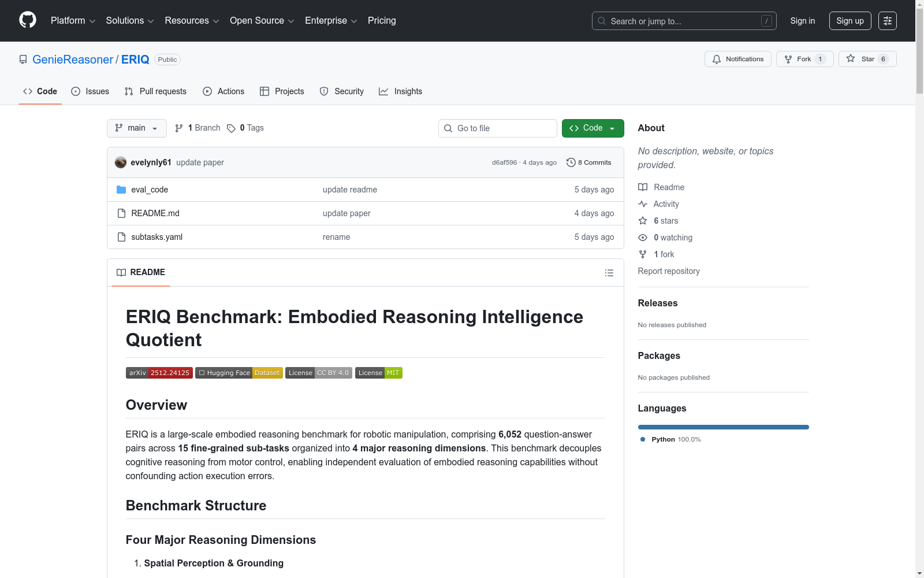Click Report repository link
Viewport: 924px width, 578px height.
tap(669, 271)
